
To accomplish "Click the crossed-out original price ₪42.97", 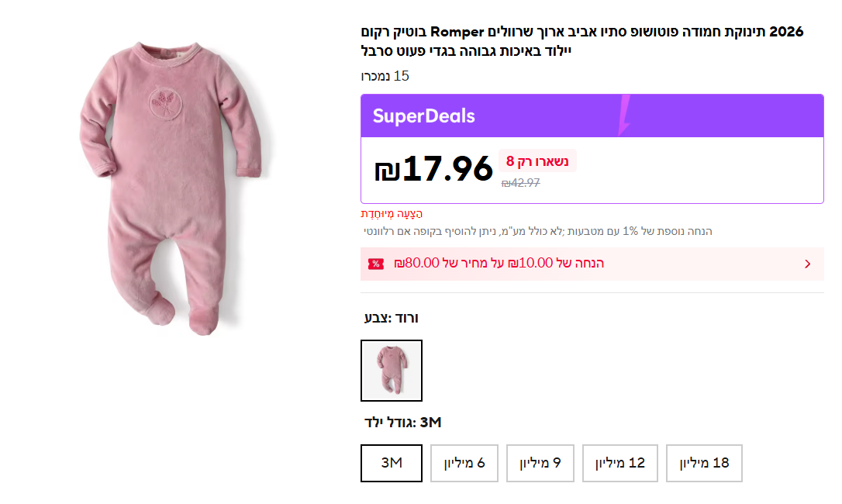I will click(520, 183).
